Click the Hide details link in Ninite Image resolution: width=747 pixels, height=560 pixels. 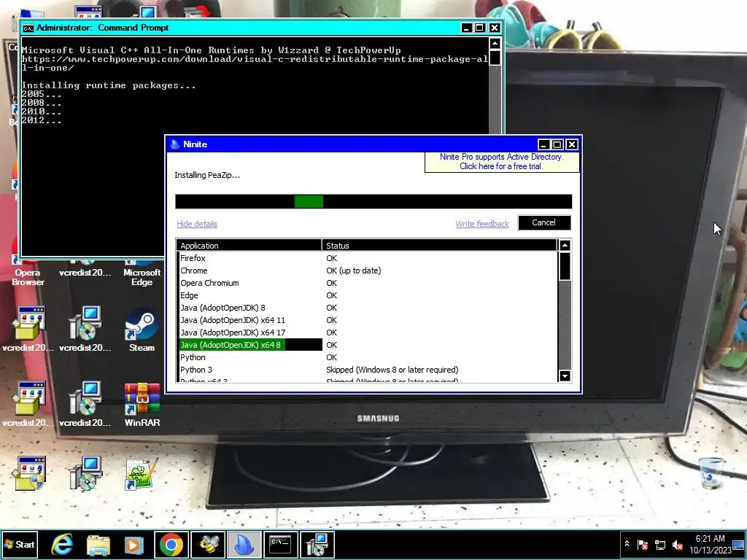tap(197, 224)
